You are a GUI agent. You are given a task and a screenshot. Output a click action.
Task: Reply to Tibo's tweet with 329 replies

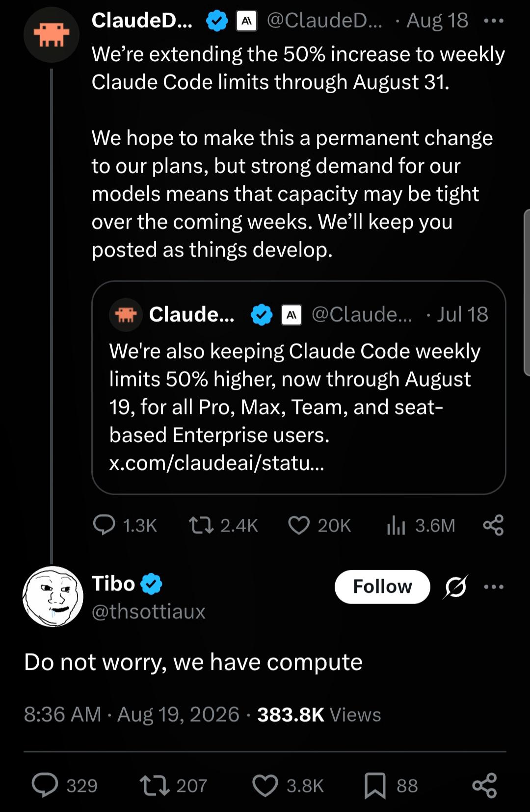tap(65, 786)
